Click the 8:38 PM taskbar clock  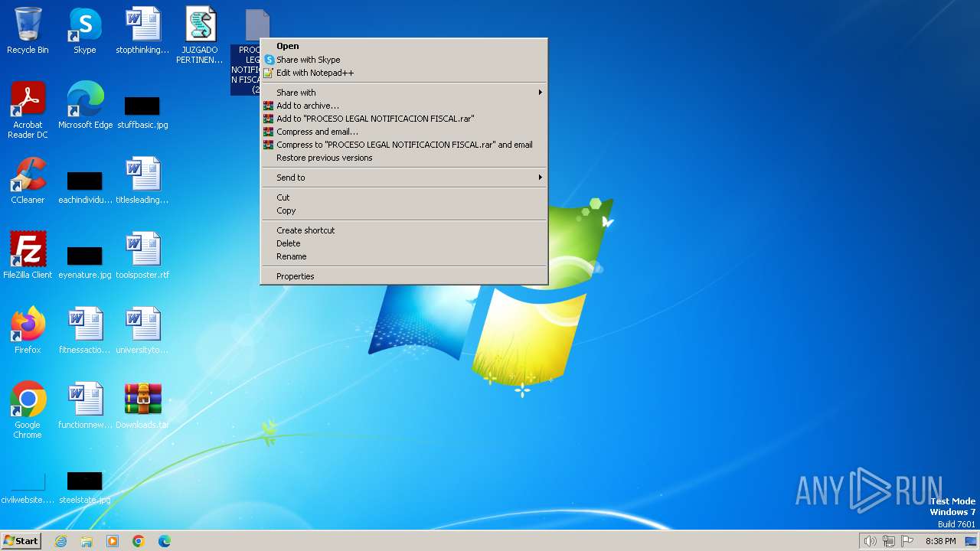(940, 541)
